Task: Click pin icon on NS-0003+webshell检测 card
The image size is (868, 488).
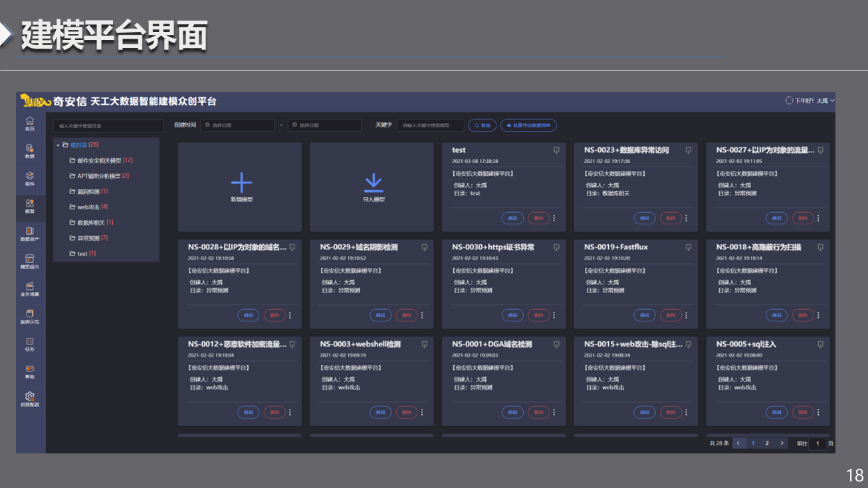Action: pyautogui.click(x=424, y=344)
